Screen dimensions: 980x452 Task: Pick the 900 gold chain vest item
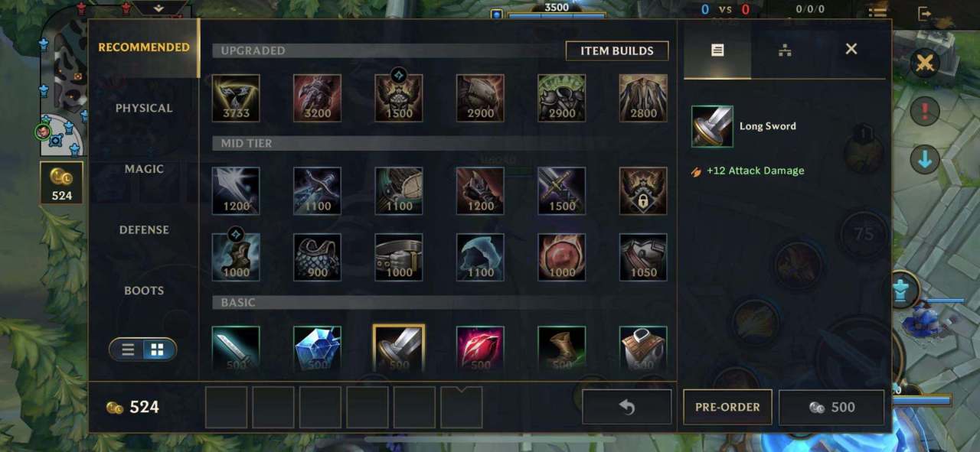(317, 257)
